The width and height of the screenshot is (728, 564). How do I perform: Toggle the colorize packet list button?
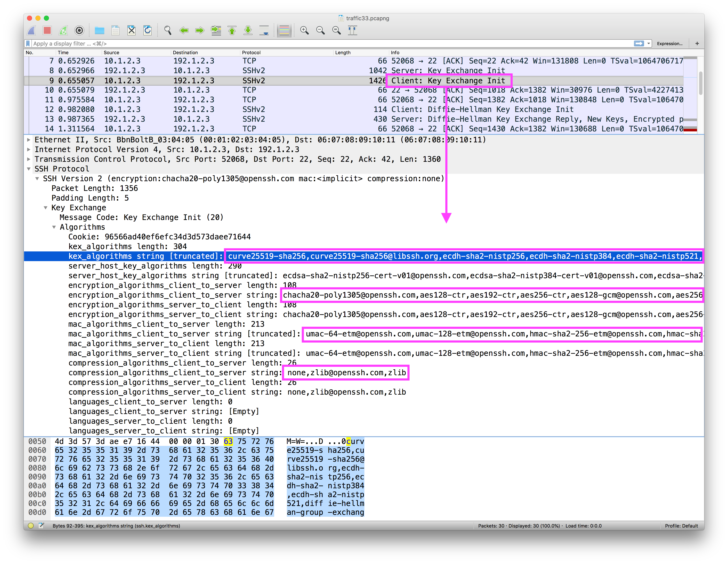(284, 31)
